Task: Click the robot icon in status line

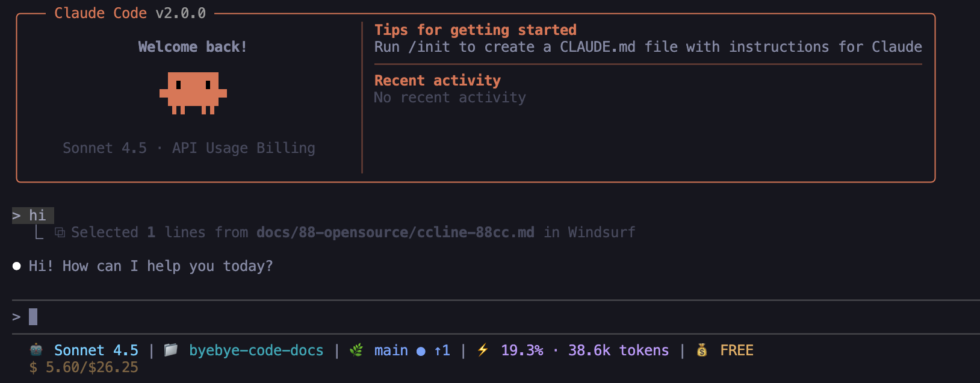Action: click(x=36, y=350)
